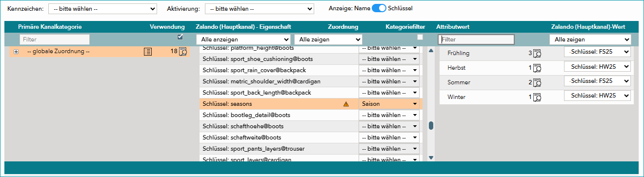Click the warning triangle in the seasons row
This screenshot has width=644, height=177.
346,104
